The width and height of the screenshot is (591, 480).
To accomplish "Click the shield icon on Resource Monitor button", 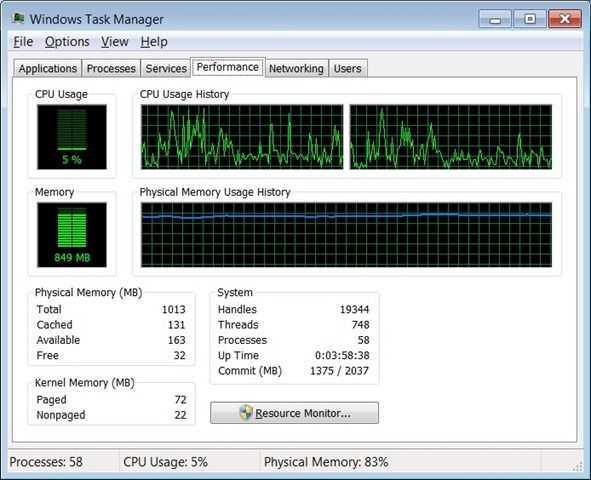I will point(246,413).
